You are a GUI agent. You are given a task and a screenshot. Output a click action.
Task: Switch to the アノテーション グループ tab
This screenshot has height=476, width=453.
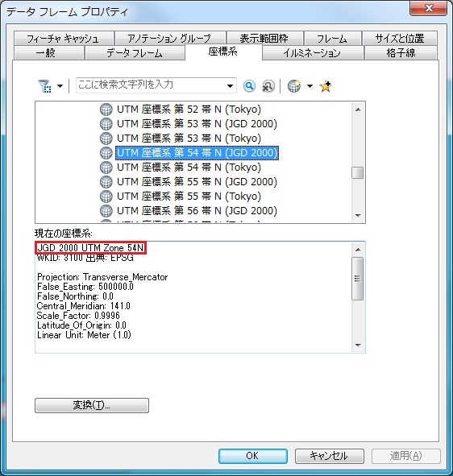pos(170,38)
